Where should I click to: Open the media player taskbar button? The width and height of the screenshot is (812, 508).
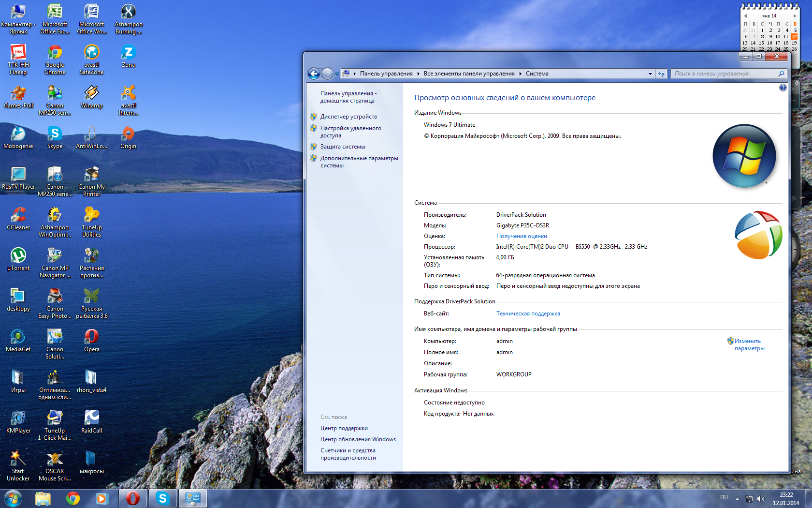(x=102, y=498)
